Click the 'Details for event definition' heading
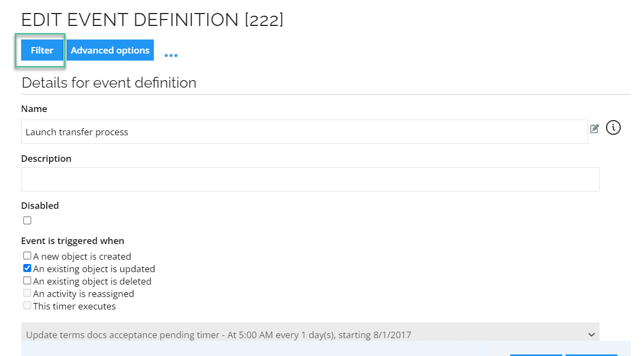This screenshot has height=356, width=644. click(x=109, y=83)
